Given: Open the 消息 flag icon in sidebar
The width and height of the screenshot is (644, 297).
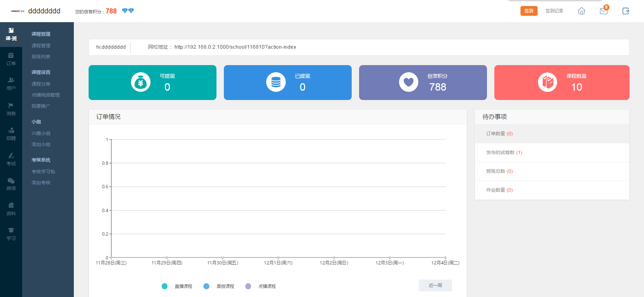Looking at the screenshot, I should click(11, 109).
